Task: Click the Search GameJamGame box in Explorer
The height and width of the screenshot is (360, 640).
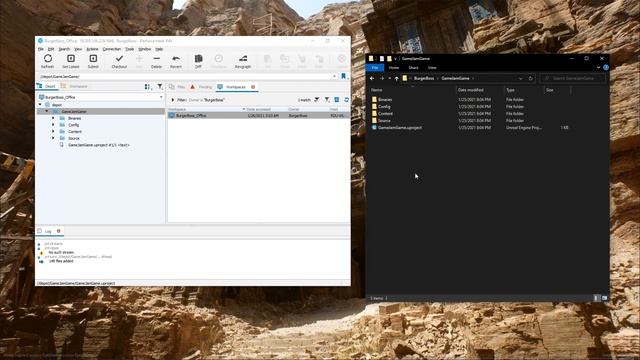Action: click(x=573, y=78)
